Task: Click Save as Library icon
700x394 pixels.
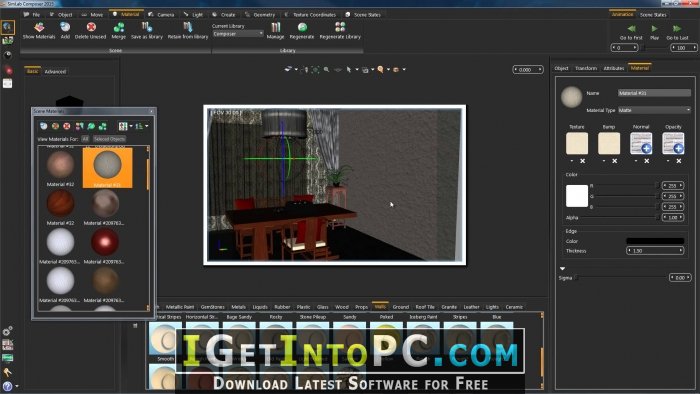Action: 147,27
